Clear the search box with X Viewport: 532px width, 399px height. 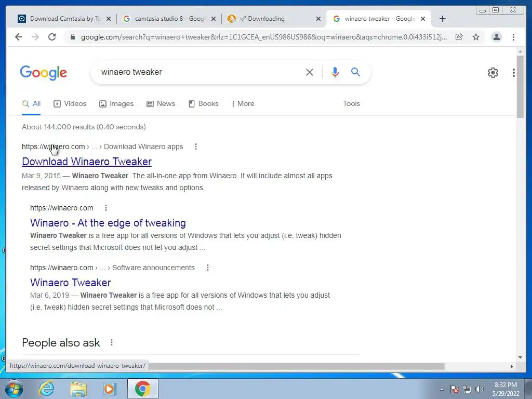pyautogui.click(x=310, y=72)
